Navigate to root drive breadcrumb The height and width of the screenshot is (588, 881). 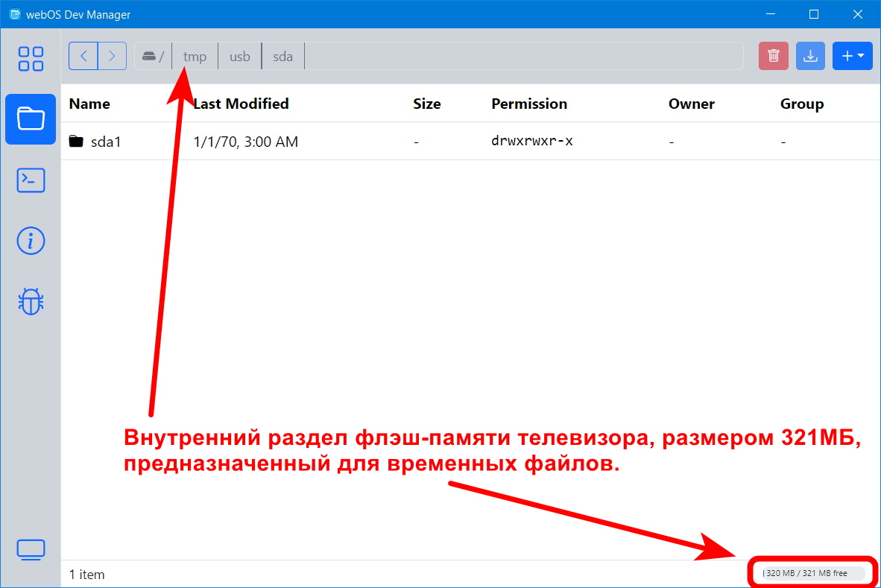point(153,57)
